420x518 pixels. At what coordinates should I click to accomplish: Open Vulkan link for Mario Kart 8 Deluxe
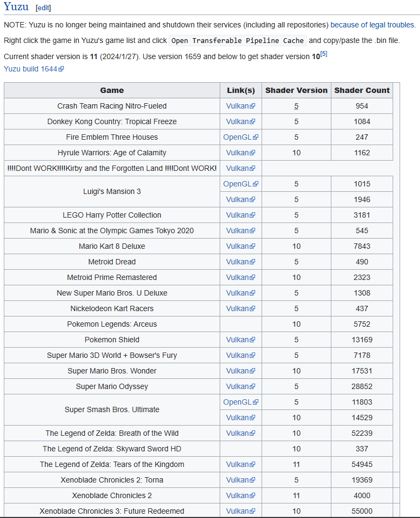pyautogui.click(x=241, y=246)
